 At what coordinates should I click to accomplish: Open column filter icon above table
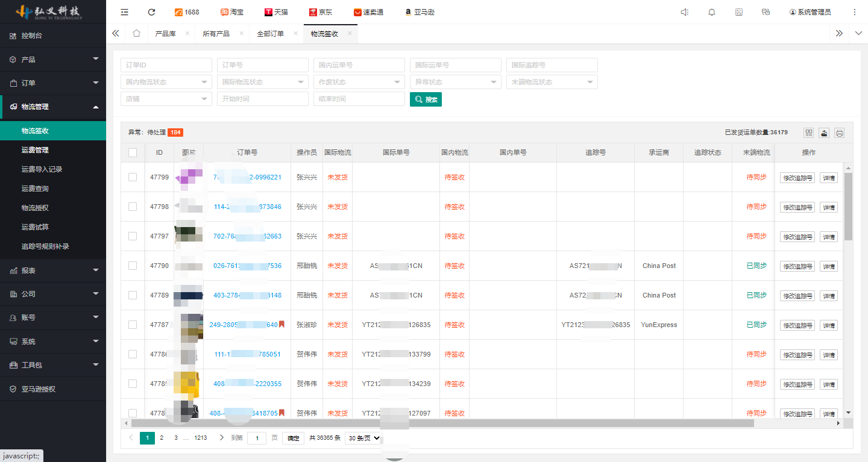(809, 133)
